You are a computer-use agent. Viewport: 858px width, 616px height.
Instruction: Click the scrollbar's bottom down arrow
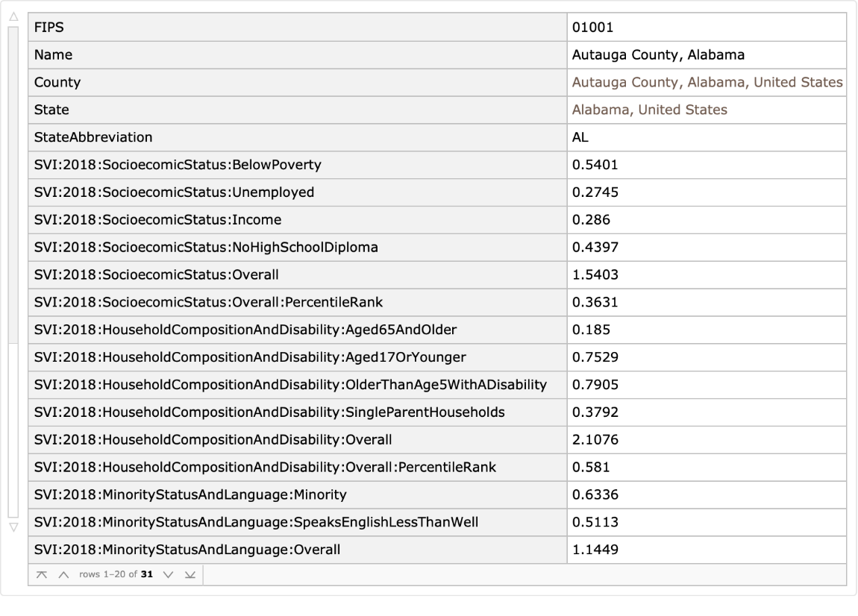[13, 527]
